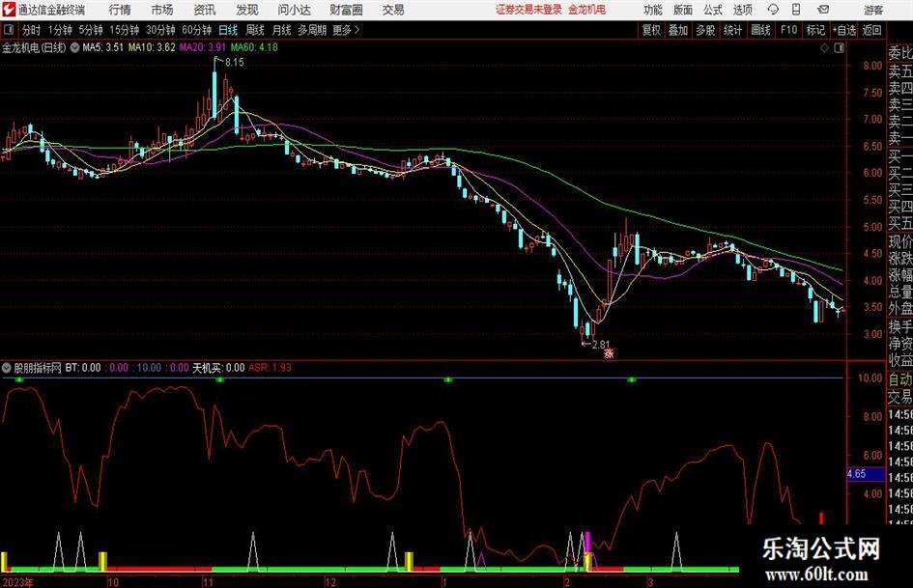This screenshot has height=588, width=913.
Task: Switch to 周线 weekly period
Action: (x=254, y=30)
